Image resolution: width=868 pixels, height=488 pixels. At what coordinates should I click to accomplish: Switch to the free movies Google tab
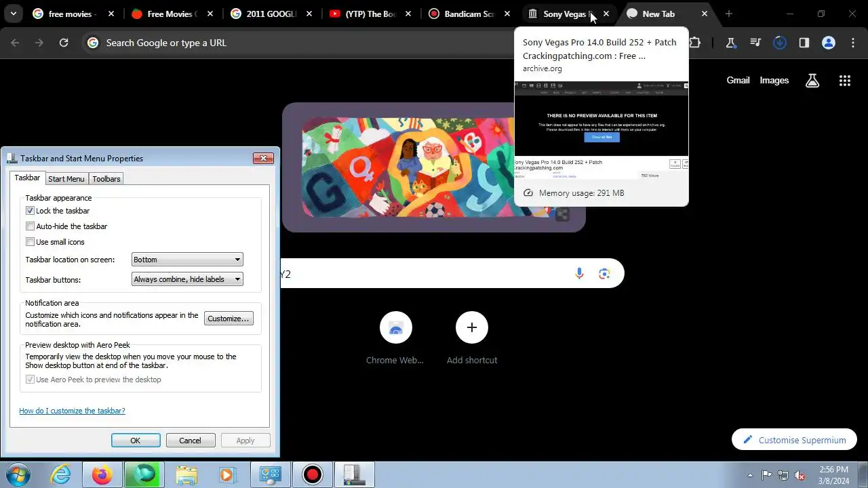coord(73,14)
